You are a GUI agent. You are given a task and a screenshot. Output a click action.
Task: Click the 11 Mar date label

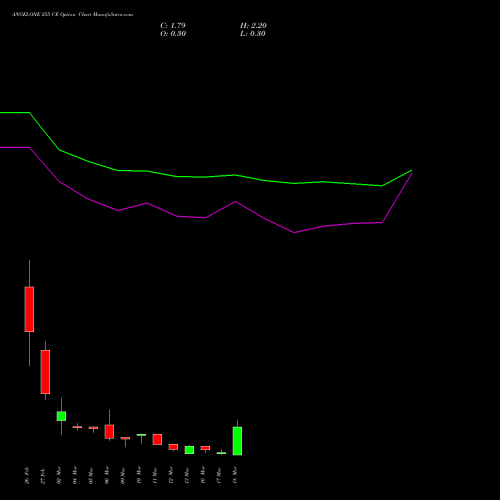coord(155,475)
